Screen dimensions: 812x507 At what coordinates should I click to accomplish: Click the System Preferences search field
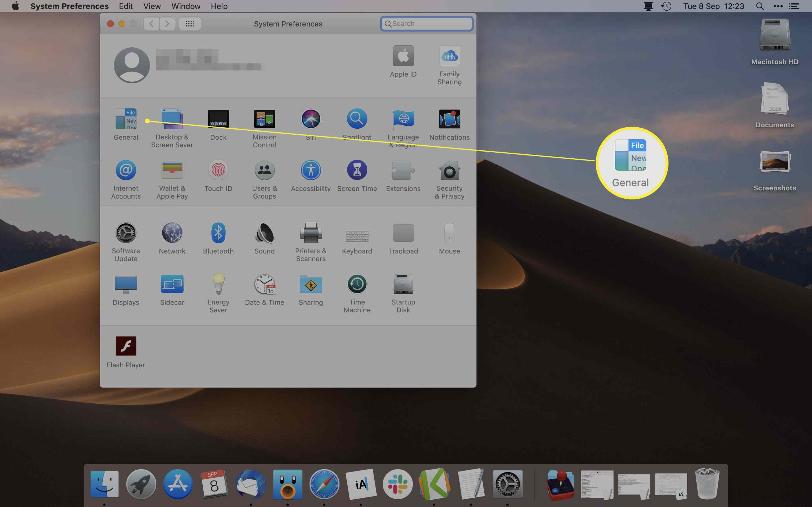click(x=427, y=23)
